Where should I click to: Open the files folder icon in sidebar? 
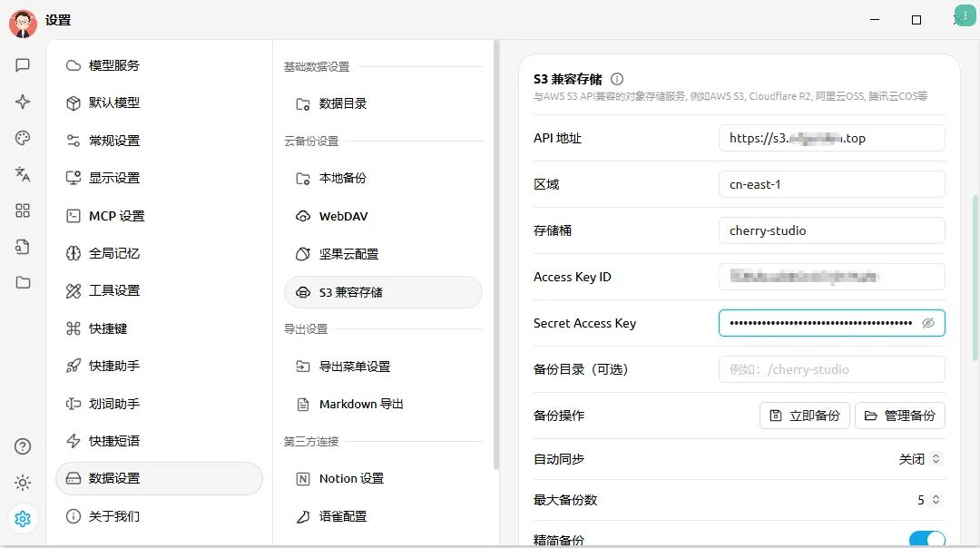point(23,282)
